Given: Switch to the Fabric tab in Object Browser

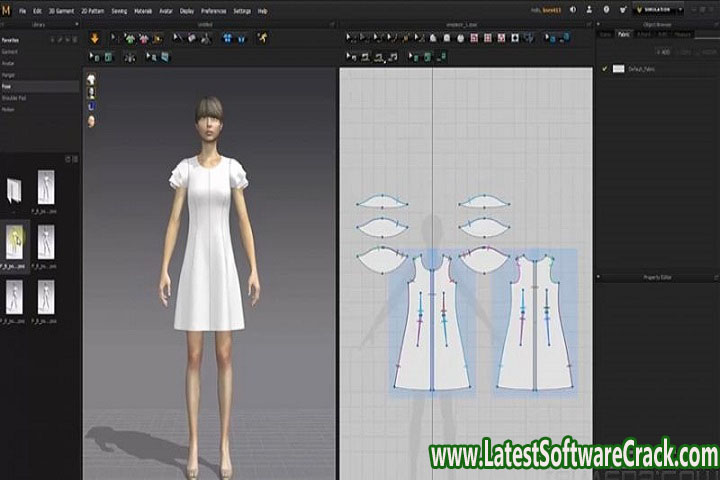Looking at the screenshot, I should coord(624,34).
